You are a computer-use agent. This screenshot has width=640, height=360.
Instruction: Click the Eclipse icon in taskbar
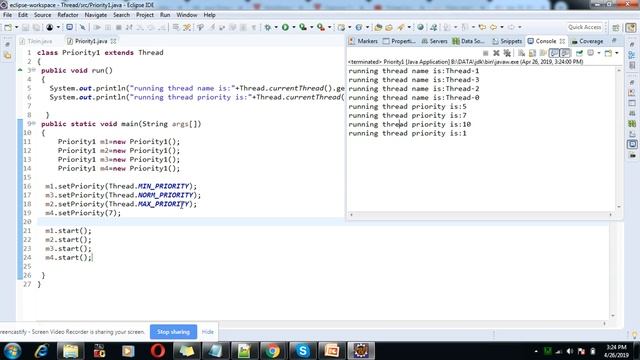pyautogui.click(x=361, y=351)
